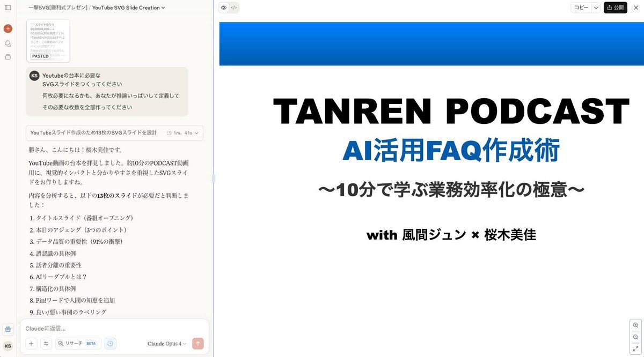Screen dimensions: 644x357
Task: Toggle extended thinking clock icon
Action: (x=110, y=344)
